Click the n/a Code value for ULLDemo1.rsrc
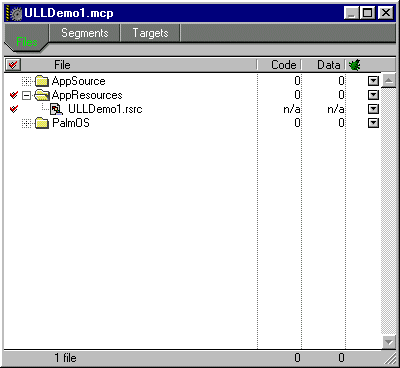Viewport: 400px width, 368px height. point(292,109)
